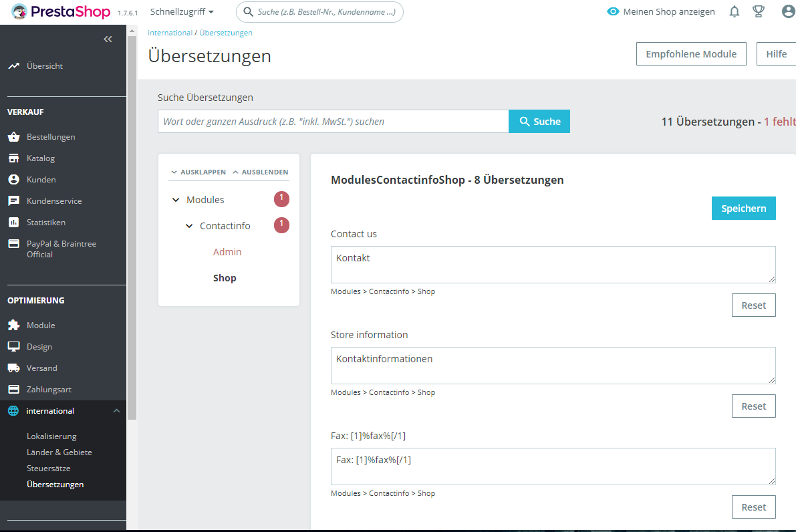The height and width of the screenshot is (532, 796).
Task: Collapse the international menu section
Action: [116, 410]
